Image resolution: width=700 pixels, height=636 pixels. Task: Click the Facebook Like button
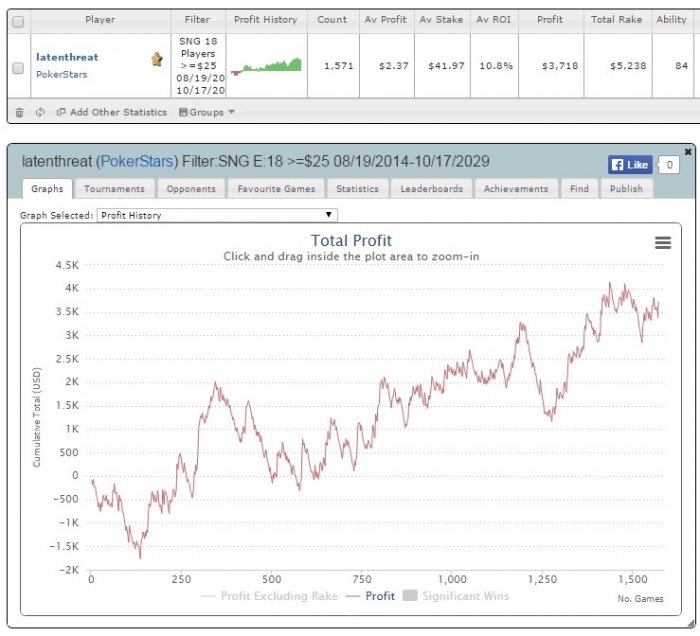(630, 165)
